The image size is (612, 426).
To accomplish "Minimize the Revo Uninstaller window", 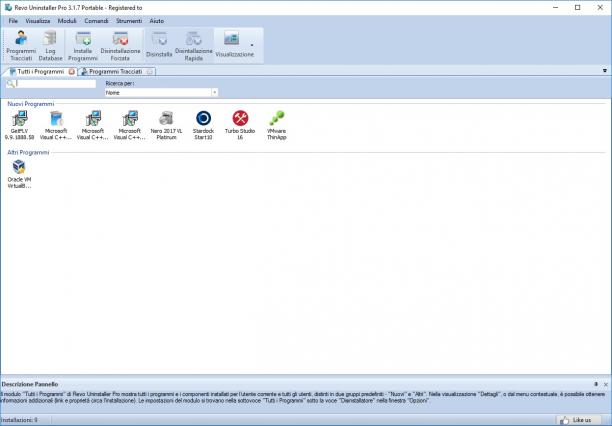I will (x=556, y=7).
